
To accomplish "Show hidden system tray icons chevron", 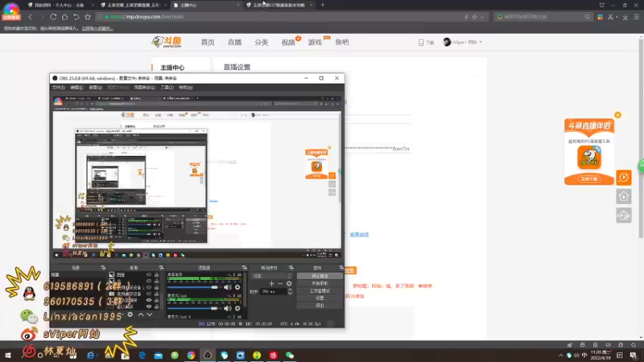I will click(x=560, y=356).
